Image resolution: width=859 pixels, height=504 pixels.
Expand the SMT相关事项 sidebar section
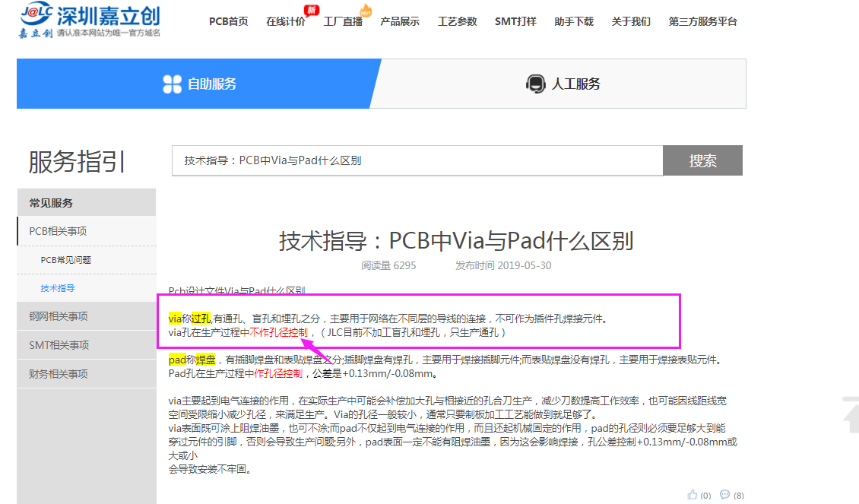coord(59,345)
